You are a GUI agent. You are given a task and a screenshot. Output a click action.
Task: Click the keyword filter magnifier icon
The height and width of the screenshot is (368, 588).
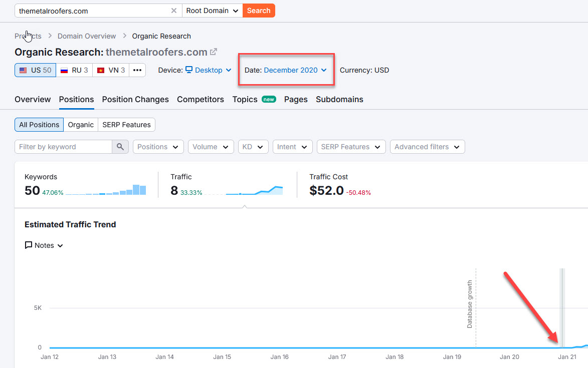tap(120, 147)
